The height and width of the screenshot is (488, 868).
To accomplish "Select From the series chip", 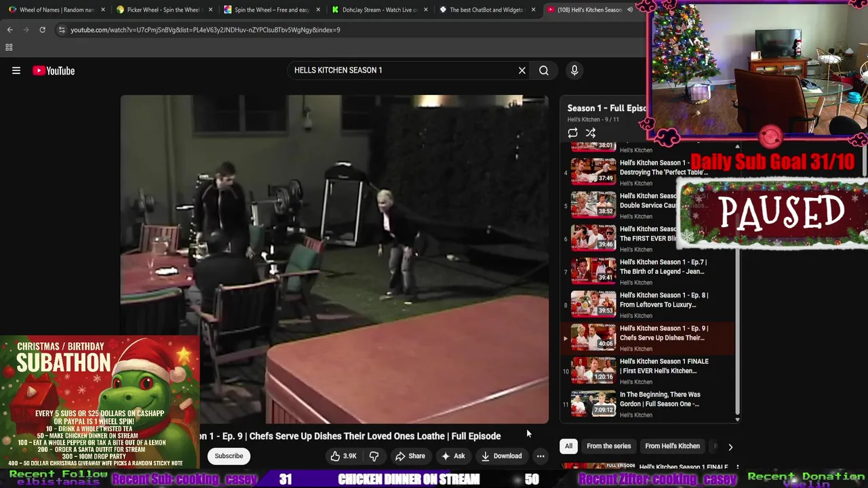I will pyautogui.click(x=608, y=446).
